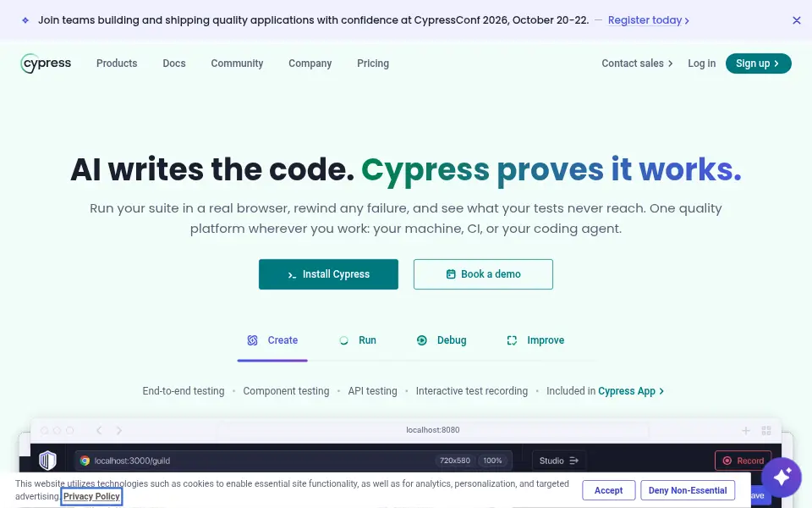The width and height of the screenshot is (812, 508).
Task: Open the Privacy Policy link
Action: pyautogui.click(x=91, y=497)
